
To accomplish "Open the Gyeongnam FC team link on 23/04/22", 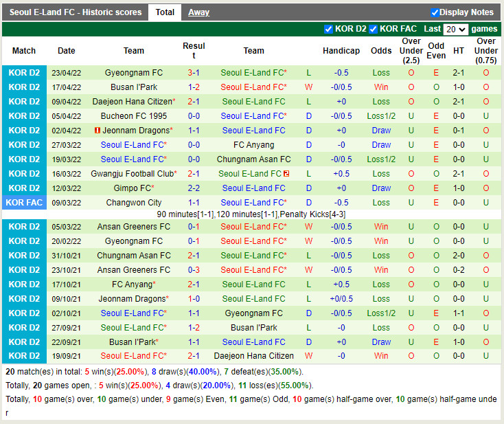I will (134, 73).
